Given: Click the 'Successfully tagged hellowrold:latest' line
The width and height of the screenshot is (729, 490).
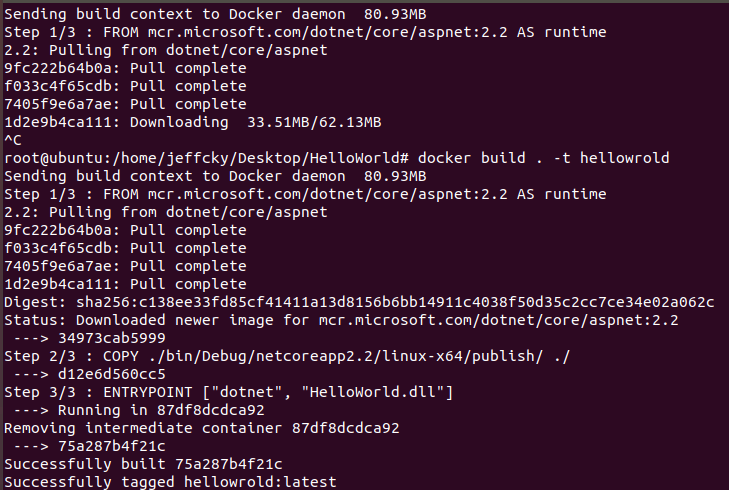Looking at the screenshot, I should click(170, 482).
